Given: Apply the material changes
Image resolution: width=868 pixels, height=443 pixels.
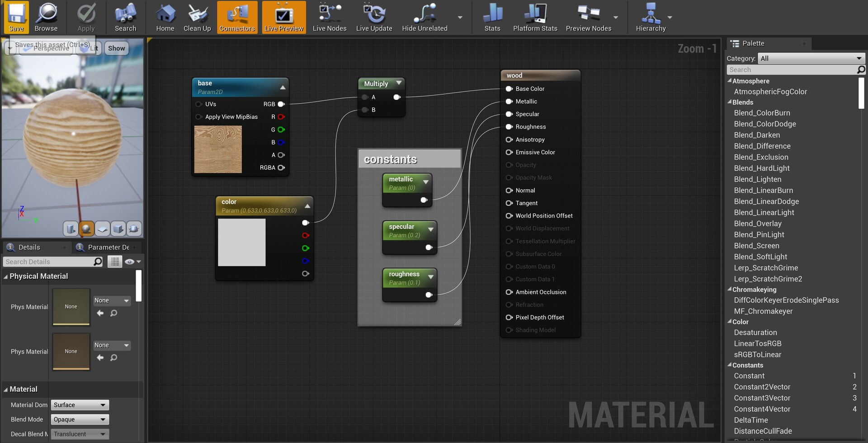Looking at the screenshot, I should (x=85, y=17).
